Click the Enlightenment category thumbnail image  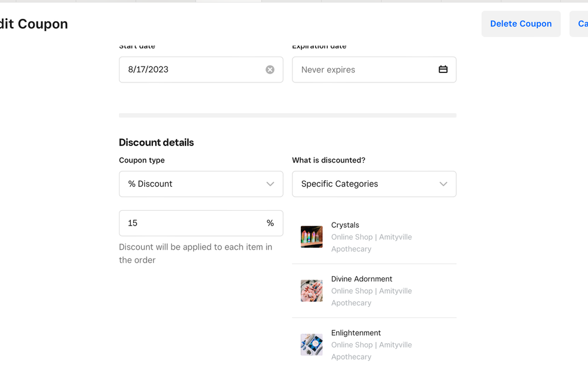click(311, 345)
